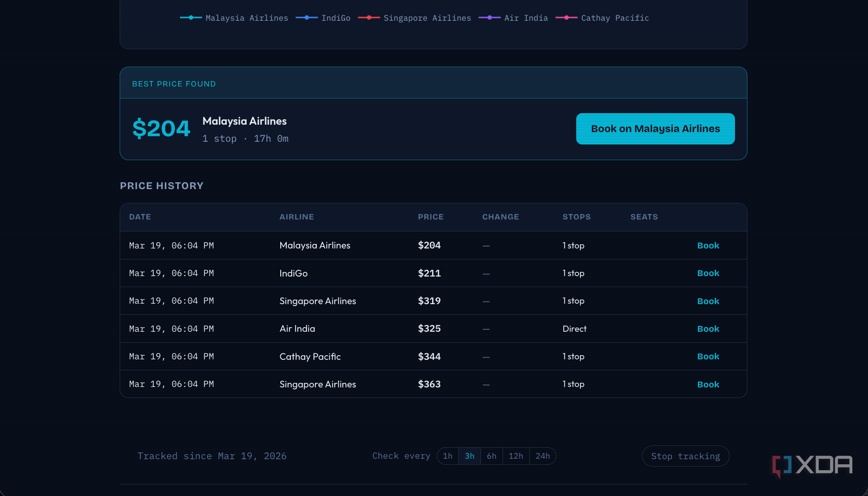Book the $204 Malaysia Airlines row
The width and height of the screenshot is (868, 496).
(708, 246)
